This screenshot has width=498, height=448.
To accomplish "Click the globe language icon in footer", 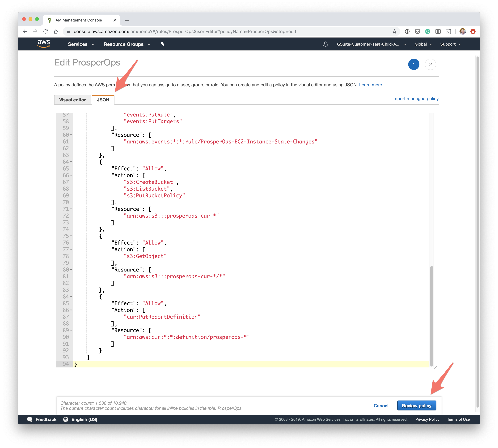I will 66,419.
